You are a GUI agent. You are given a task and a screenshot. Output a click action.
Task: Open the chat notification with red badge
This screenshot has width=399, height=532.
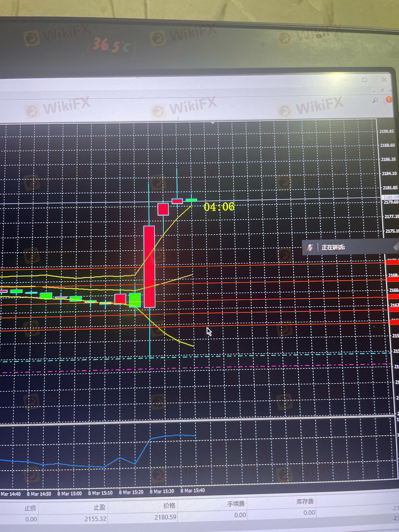point(388,99)
